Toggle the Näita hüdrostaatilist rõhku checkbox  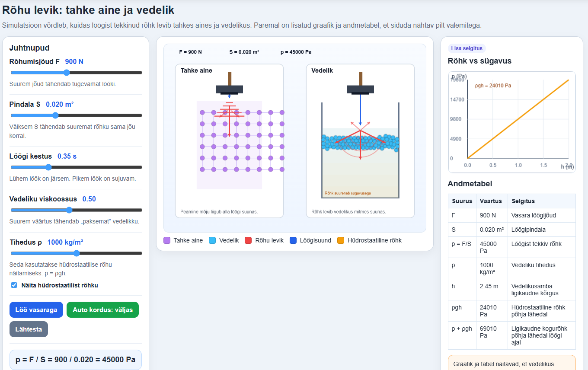point(14,285)
